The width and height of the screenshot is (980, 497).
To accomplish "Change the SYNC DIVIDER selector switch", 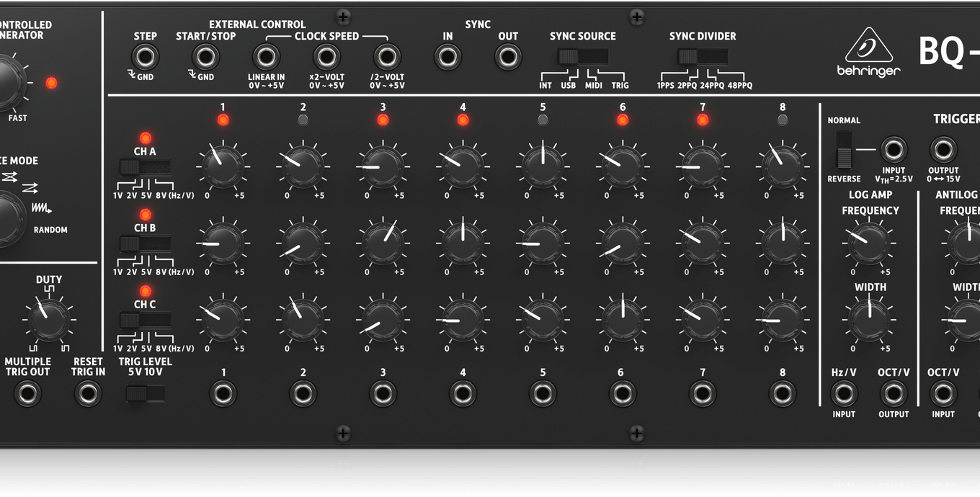I will pos(703,56).
